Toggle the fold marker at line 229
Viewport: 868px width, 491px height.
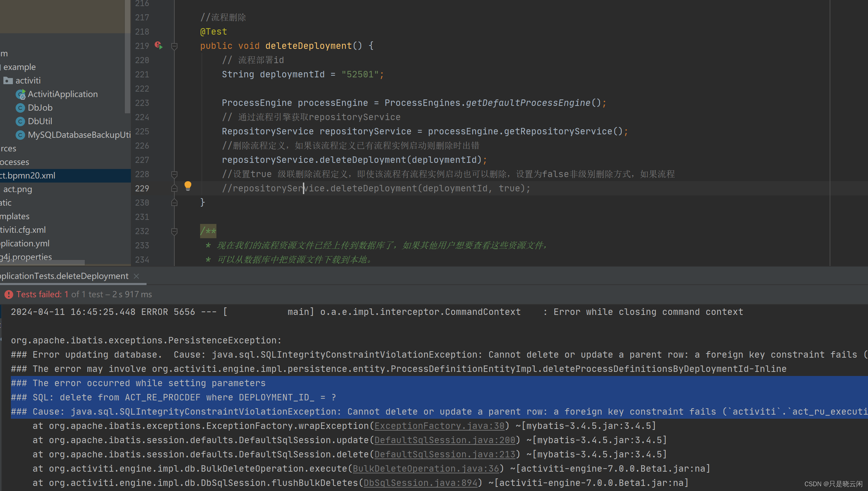coord(174,188)
